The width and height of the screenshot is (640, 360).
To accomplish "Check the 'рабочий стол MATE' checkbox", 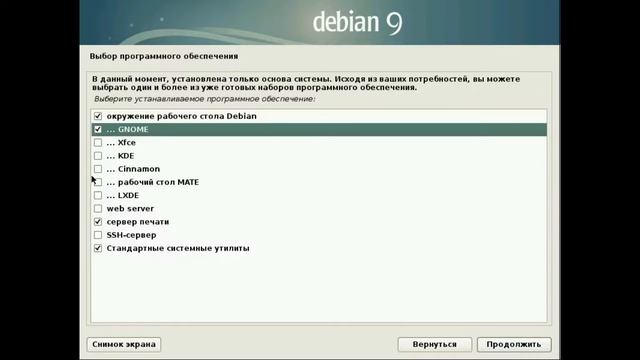I will [98, 182].
